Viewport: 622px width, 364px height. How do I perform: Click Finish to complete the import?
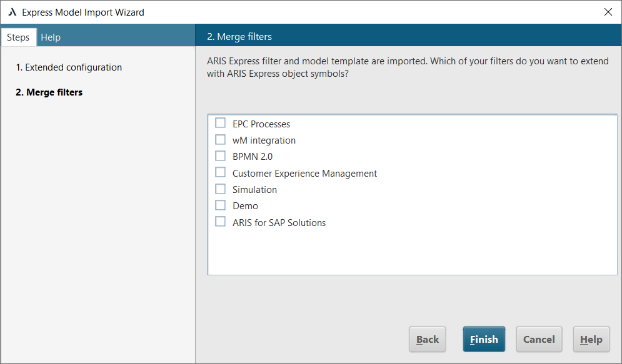coord(484,339)
